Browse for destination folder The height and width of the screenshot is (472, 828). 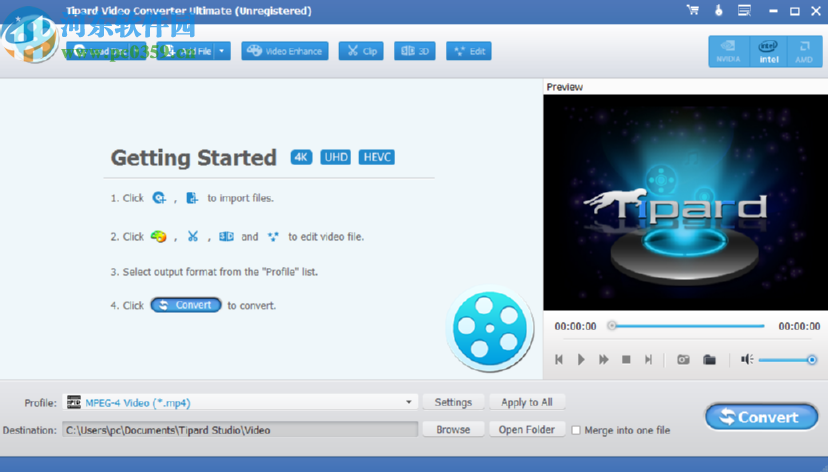(x=453, y=430)
